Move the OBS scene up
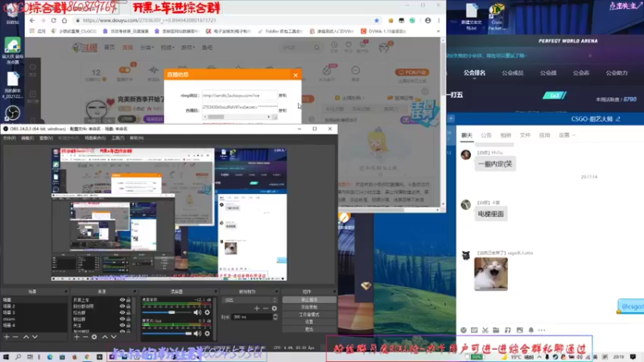This screenshot has width=644, height=362. click(26, 337)
